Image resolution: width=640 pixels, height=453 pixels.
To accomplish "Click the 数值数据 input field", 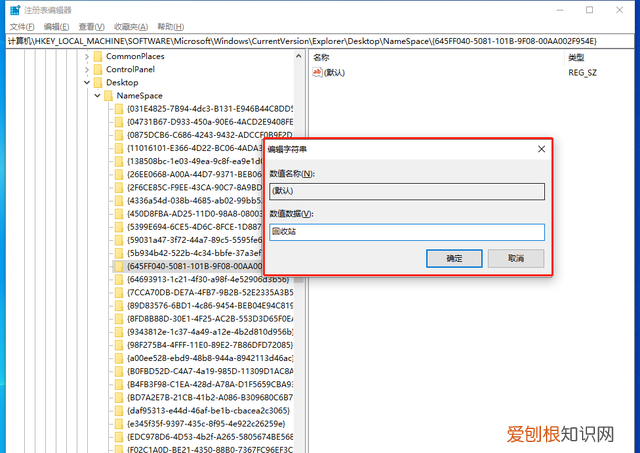I will (406, 231).
